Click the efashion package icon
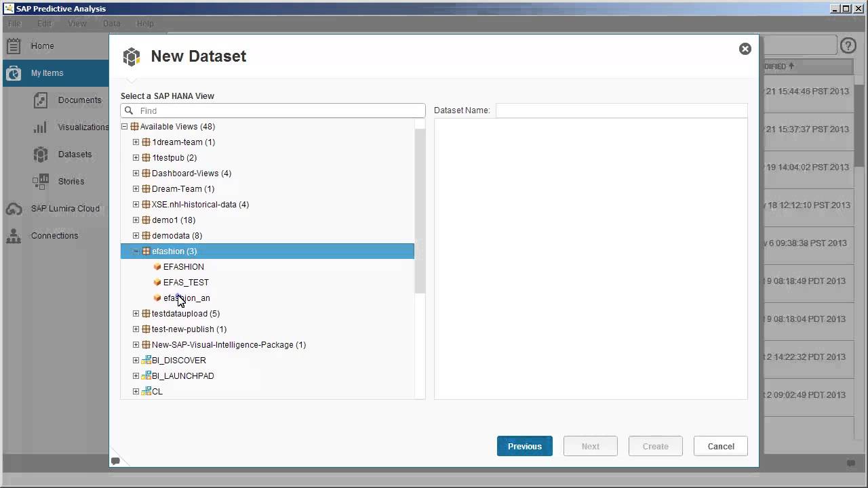This screenshot has width=868, height=488. (146, 251)
